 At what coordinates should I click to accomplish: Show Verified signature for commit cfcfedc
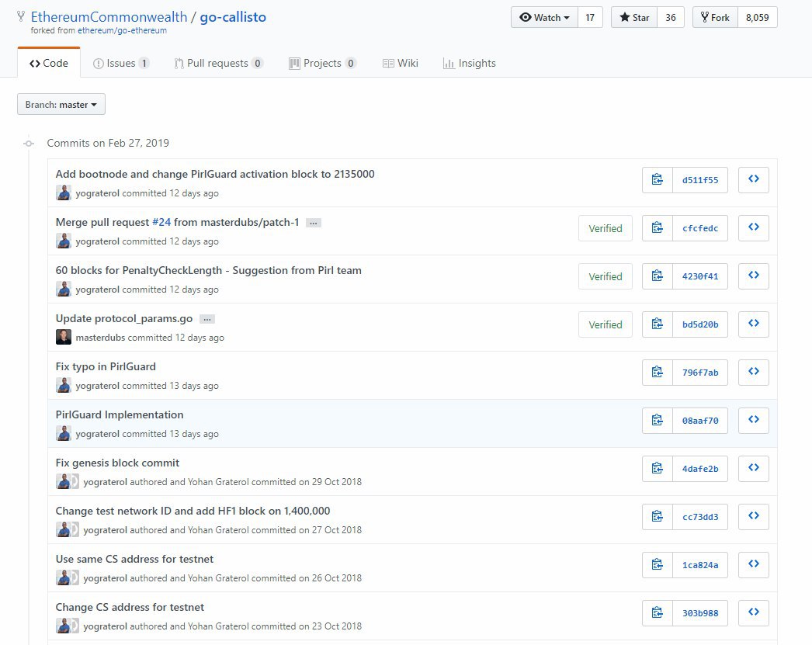point(606,227)
